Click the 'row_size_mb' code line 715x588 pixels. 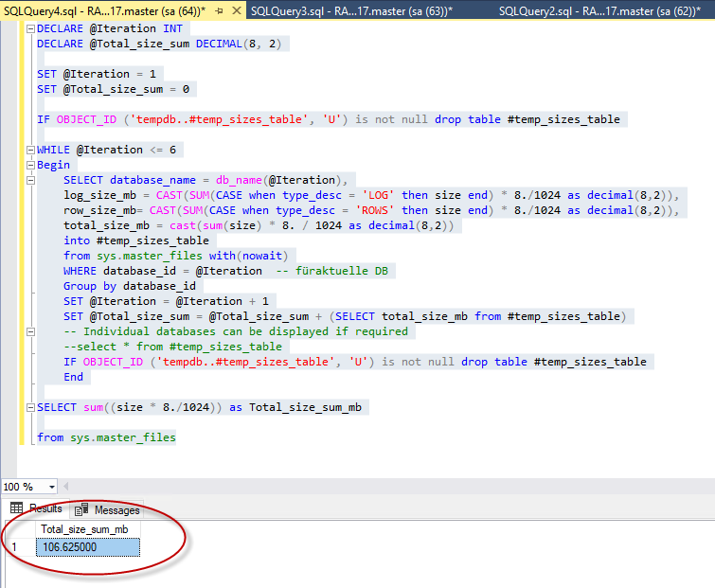(x=371, y=210)
